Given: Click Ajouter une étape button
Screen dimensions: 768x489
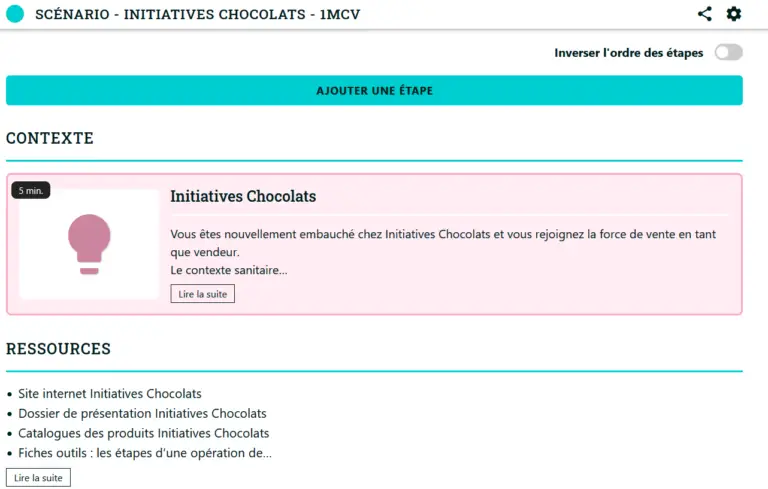Looking at the screenshot, I should (374, 90).
